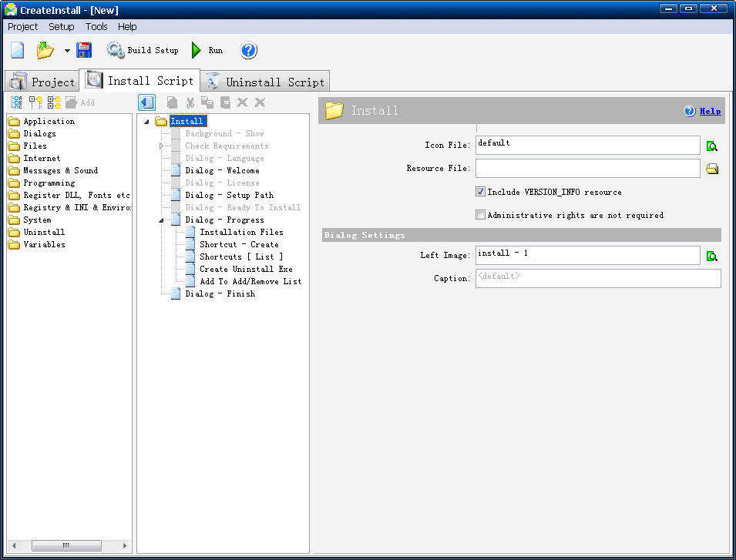This screenshot has height=560, width=736.
Task: Browse for Left Image with the magnifier icon
Action: (712, 256)
